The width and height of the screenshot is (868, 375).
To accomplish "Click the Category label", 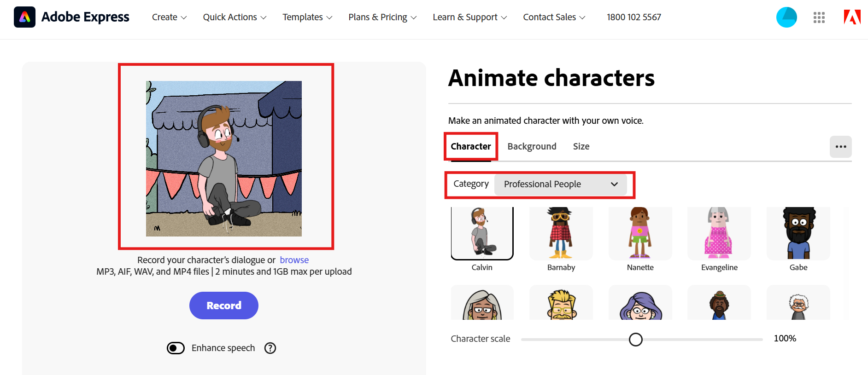I will (x=471, y=184).
